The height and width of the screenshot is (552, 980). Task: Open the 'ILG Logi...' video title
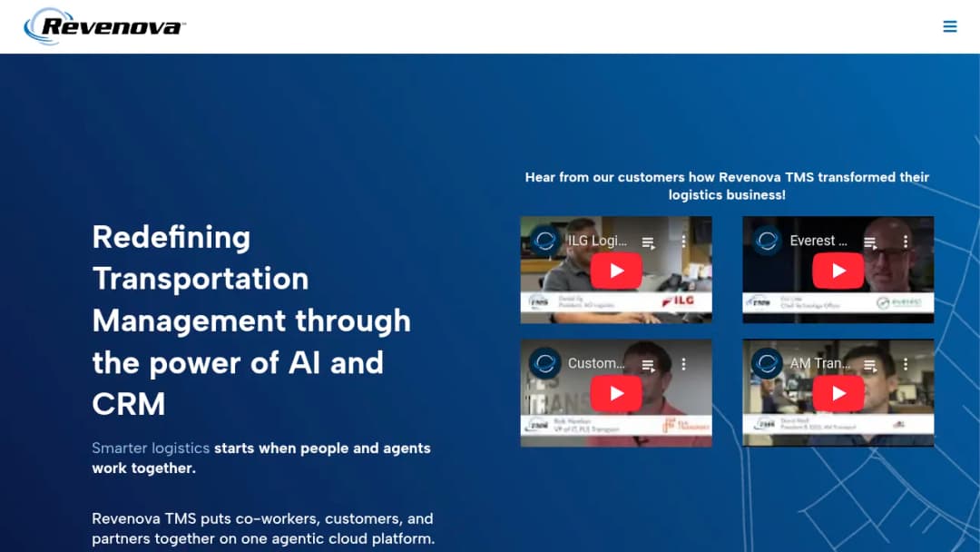[x=597, y=241]
